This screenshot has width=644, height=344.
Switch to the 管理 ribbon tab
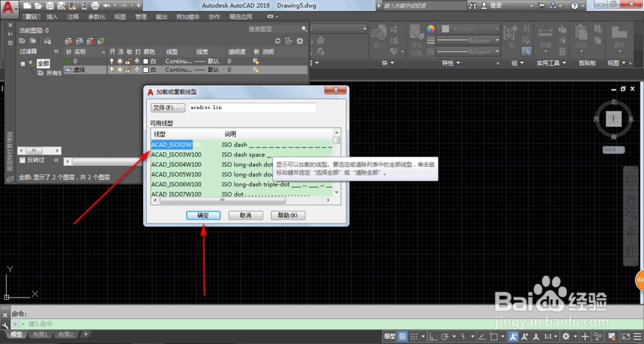click(x=141, y=17)
